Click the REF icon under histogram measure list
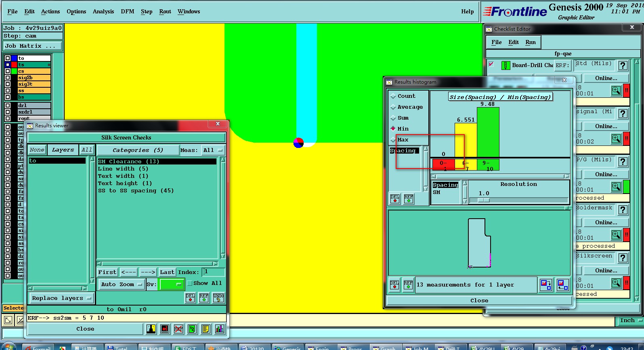 409,199
